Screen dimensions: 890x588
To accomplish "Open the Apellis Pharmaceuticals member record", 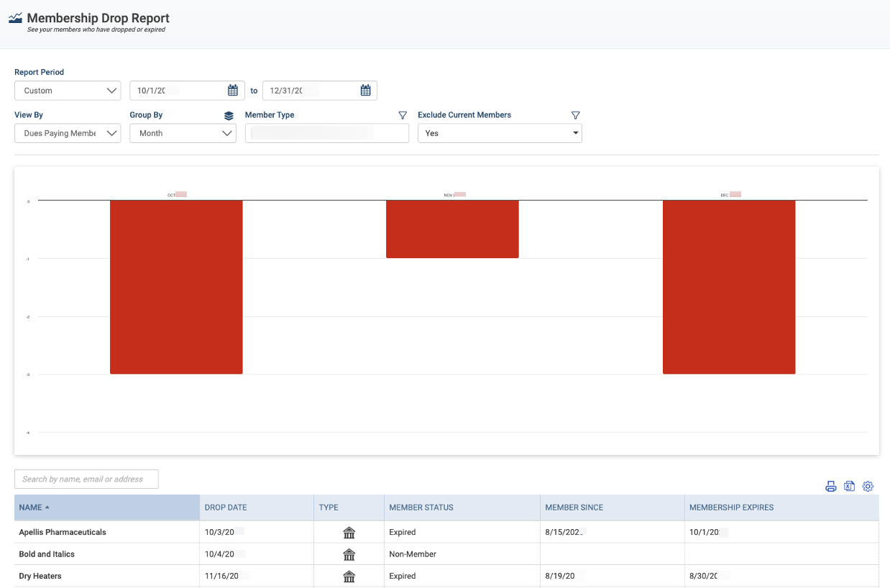I will [x=63, y=533].
